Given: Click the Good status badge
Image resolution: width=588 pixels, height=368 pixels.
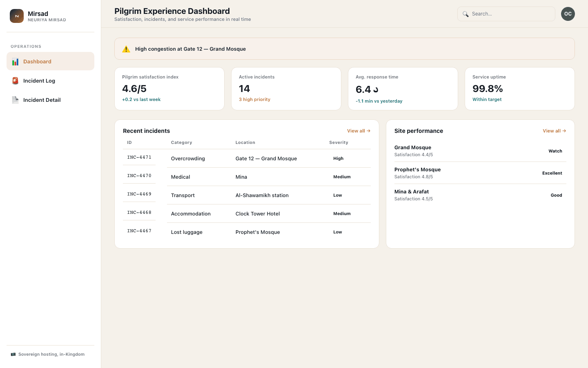Looking at the screenshot, I should (x=557, y=195).
